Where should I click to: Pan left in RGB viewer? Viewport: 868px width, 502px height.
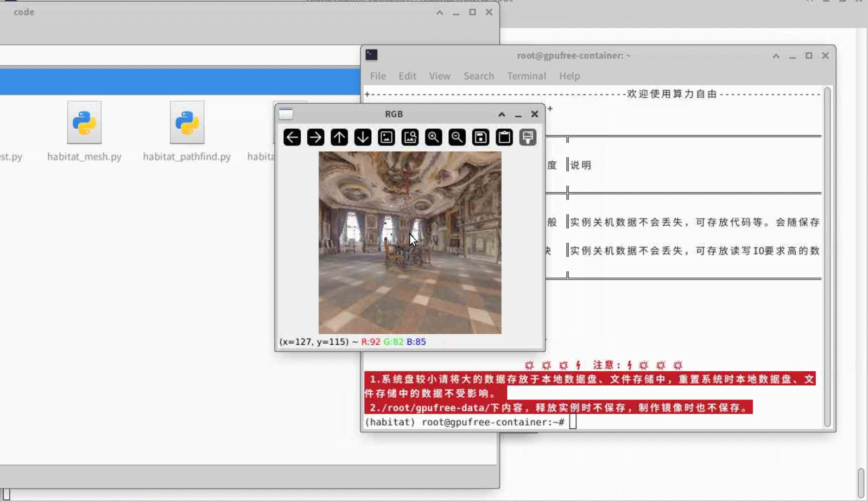(x=292, y=137)
